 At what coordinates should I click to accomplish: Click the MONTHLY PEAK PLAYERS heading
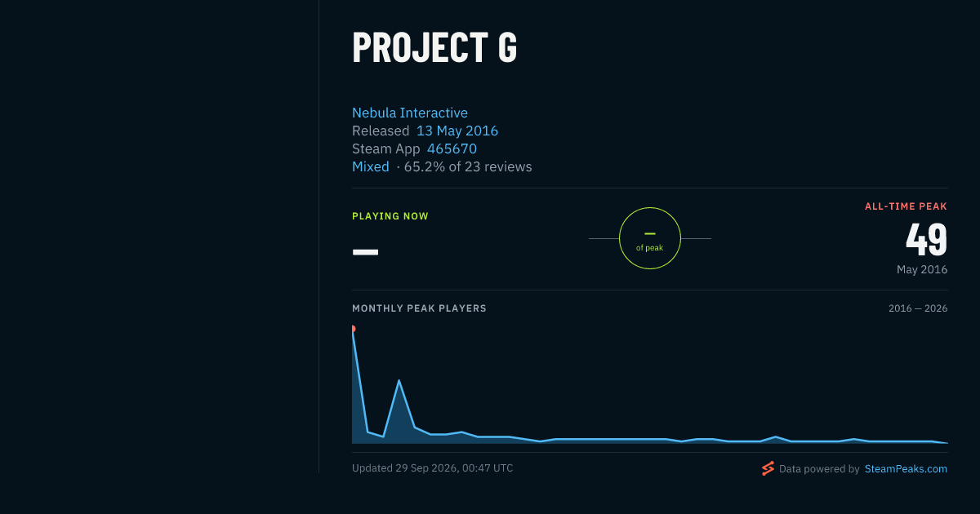pyautogui.click(x=419, y=308)
